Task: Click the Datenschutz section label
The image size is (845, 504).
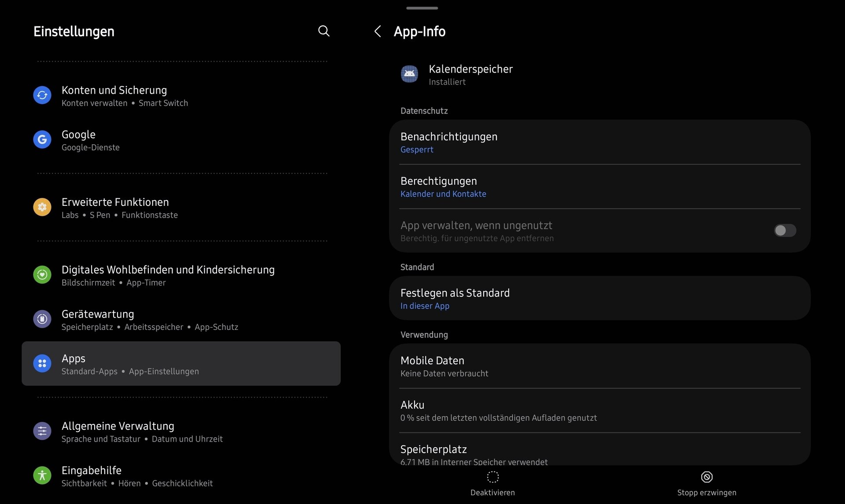Action: (x=424, y=111)
